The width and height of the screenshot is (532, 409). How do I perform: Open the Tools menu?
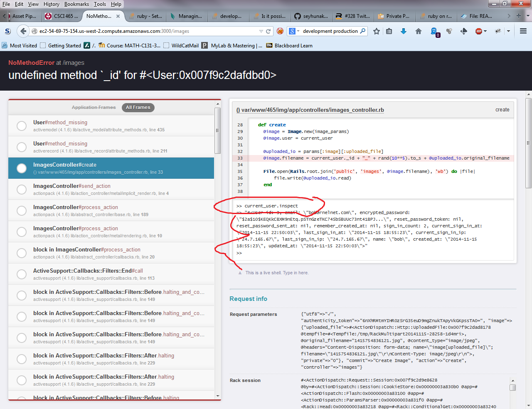(x=100, y=4)
